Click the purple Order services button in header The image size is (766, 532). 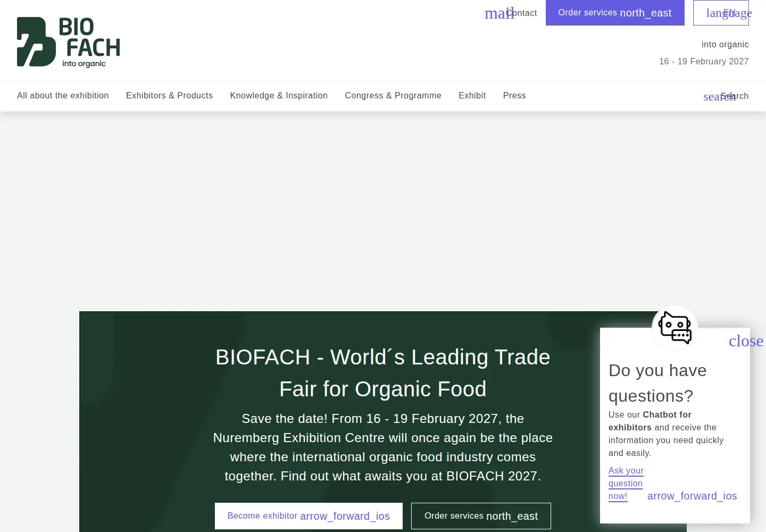coord(615,13)
